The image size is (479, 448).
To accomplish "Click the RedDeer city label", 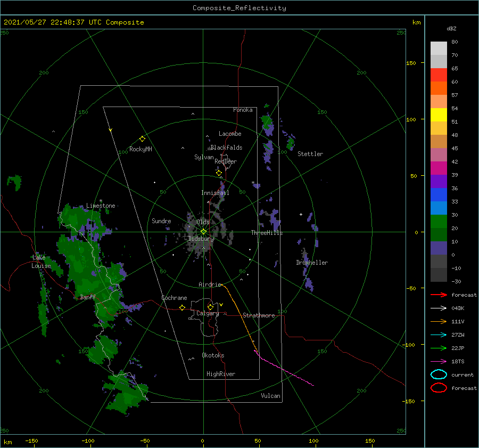I will [226, 161].
